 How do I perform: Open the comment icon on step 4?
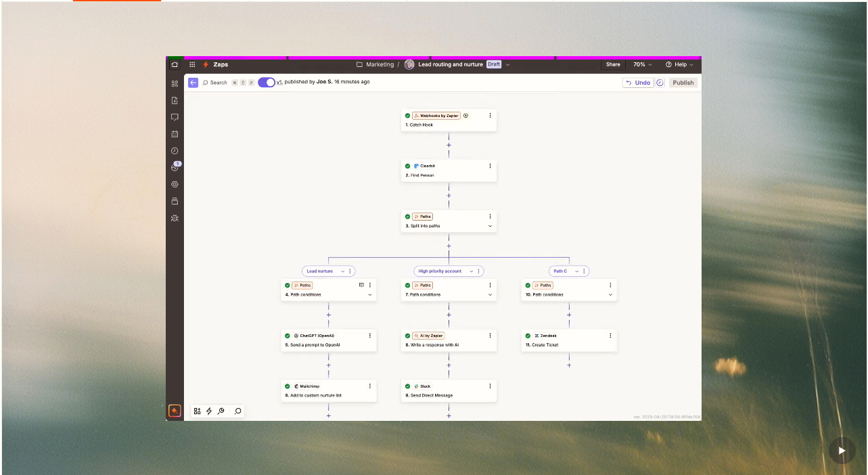(361, 286)
